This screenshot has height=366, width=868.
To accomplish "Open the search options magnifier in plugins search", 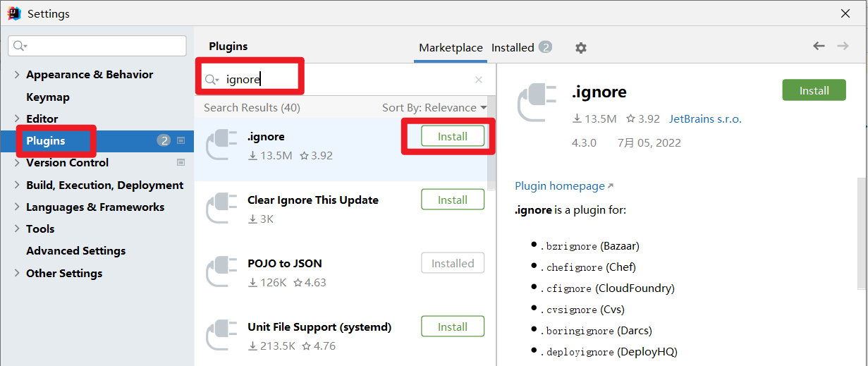I will pyautogui.click(x=212, y=80).
